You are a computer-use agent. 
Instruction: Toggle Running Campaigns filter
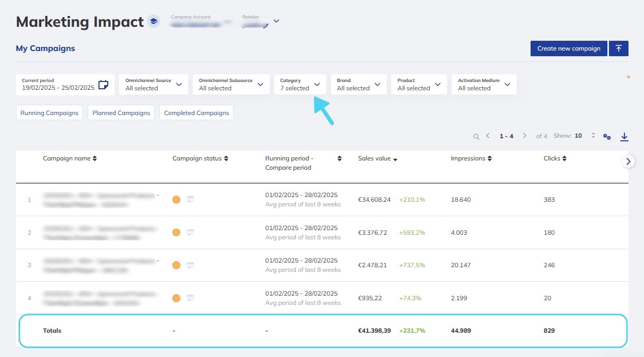point(49,113)
